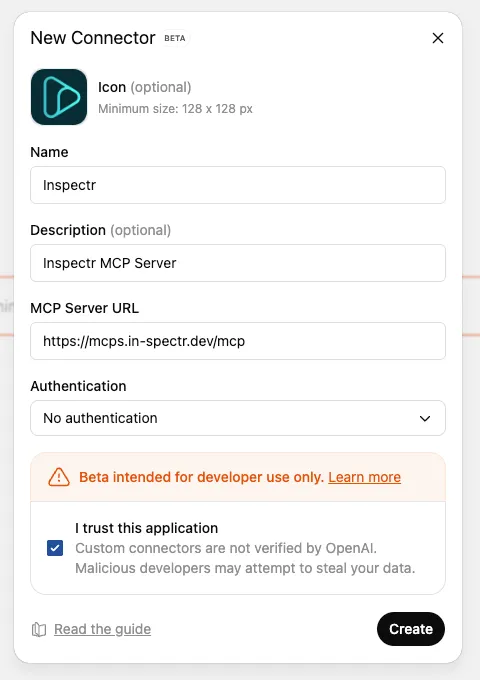The height and width of the screenshot is (680, 480).
Task: Open the Learn more link
Action: pos(364,477)
